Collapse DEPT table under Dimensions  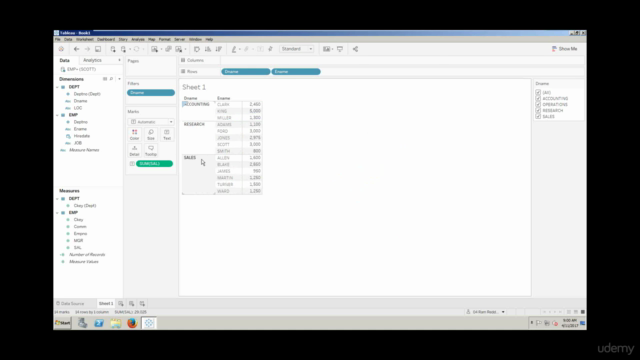pyautogui.click(x=58, y=87)
